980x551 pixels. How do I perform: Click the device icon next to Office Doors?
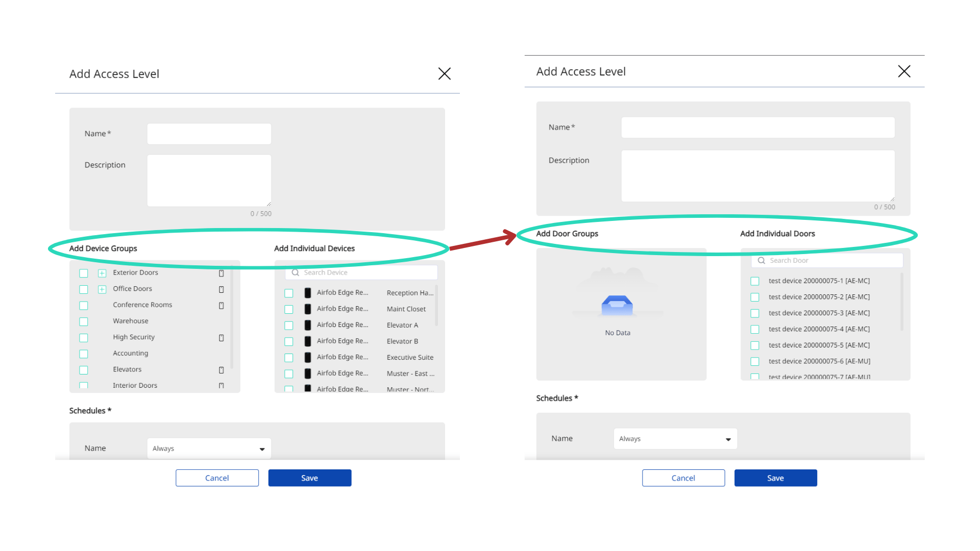[221, 289]
